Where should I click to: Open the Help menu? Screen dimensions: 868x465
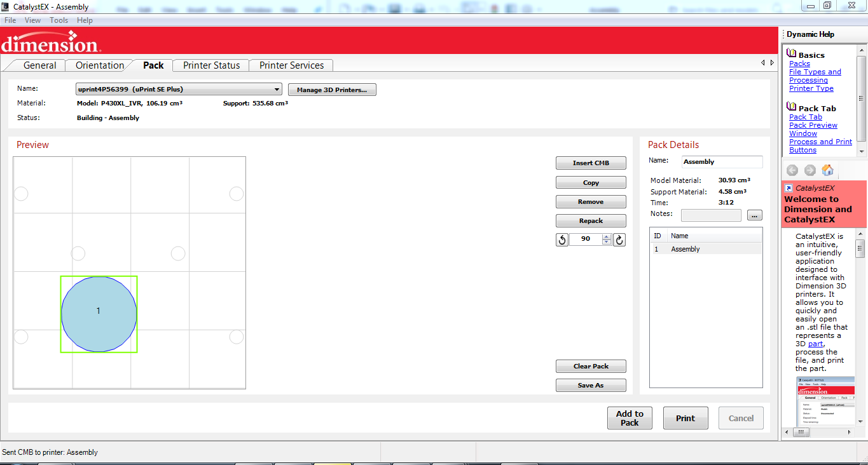85,20
